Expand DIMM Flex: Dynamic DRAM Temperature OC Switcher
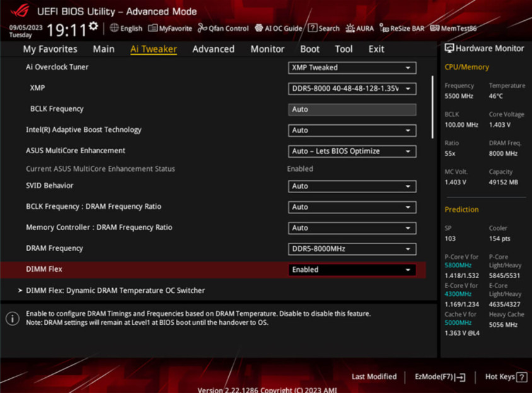 [115, 291]
